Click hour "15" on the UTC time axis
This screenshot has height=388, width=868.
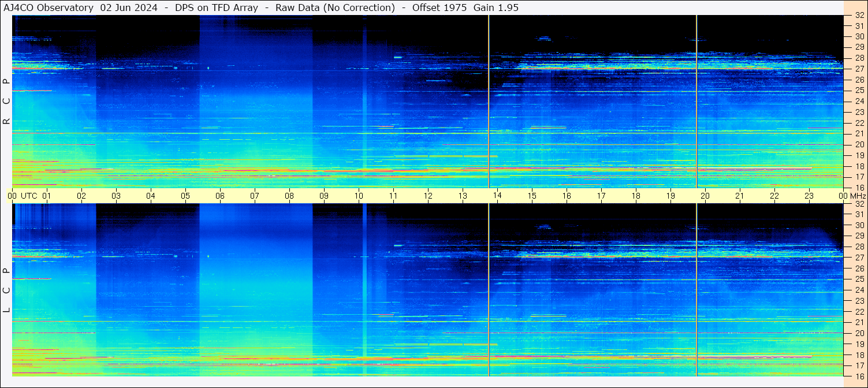(532, 196)
